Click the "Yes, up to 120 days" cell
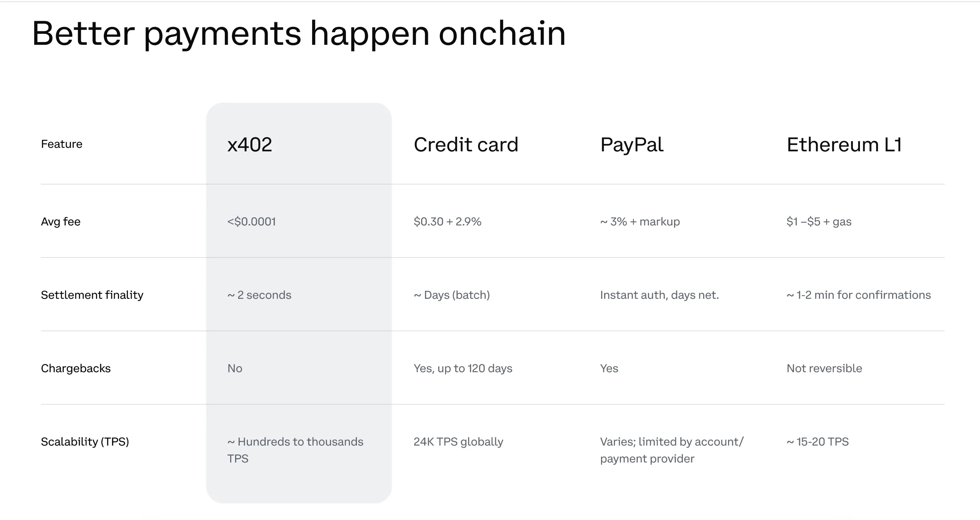980x520 pixels. click(462, 368)
